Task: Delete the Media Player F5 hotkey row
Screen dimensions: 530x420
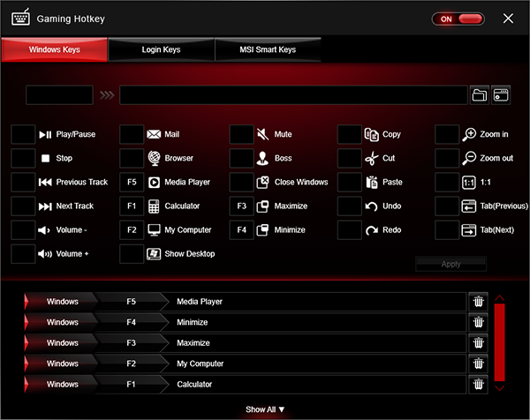Action: [x=478, y=302]
